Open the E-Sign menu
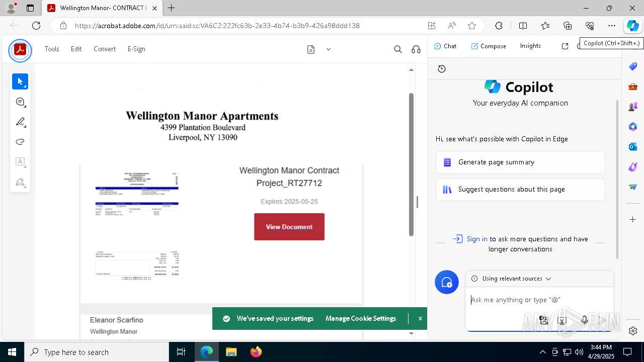 click(136, 49)
